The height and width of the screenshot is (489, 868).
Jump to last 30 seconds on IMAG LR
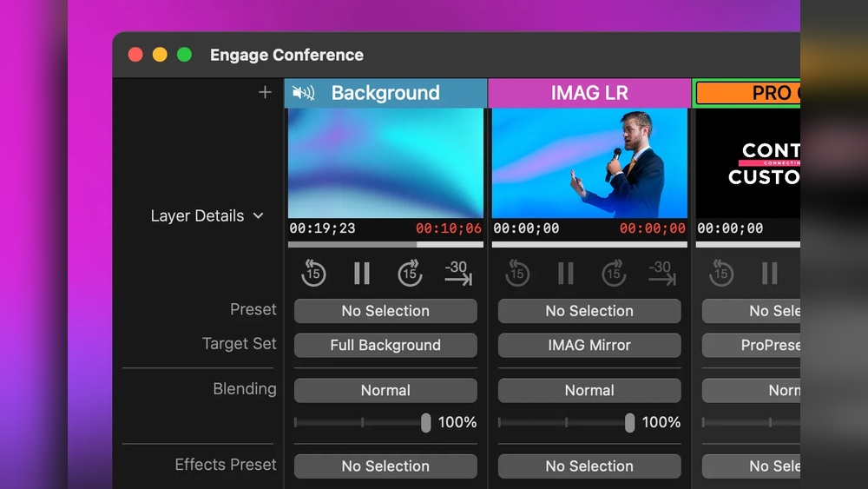click(x=661, y=274)
